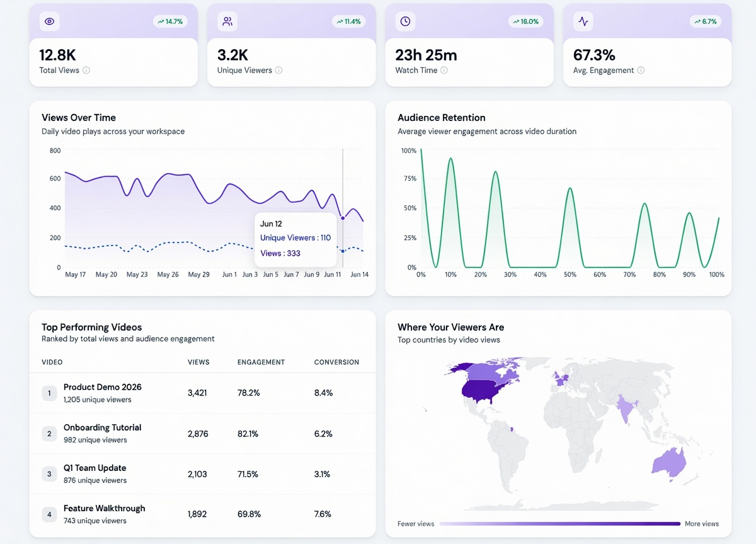Viewport: 756px width, 544px height.
Task: Click the '743 unique viewers' subtitle
Action: 95,521
